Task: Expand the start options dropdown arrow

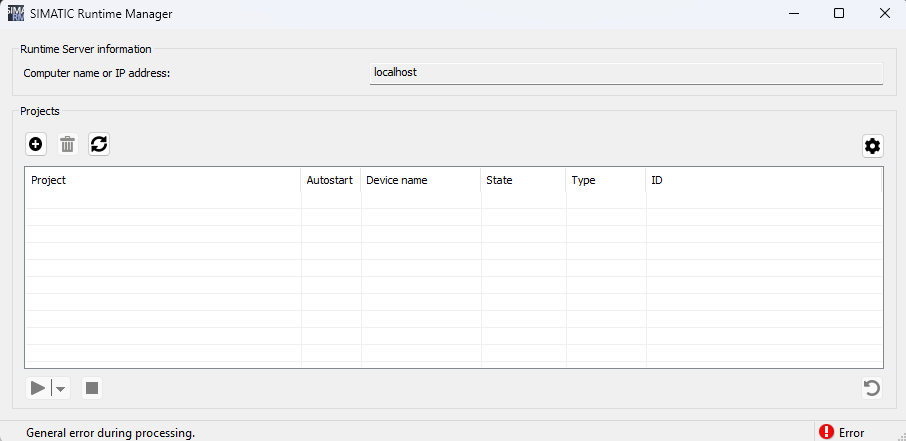Action: [62, 389]
